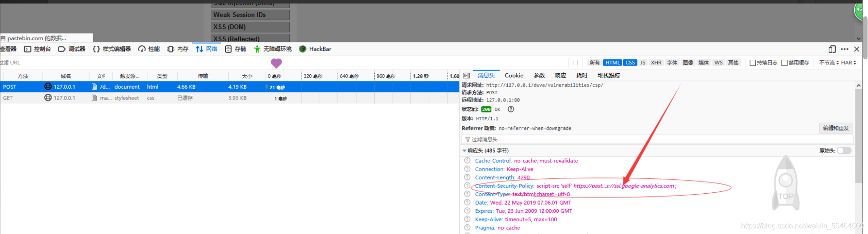Toggle the XHR request filter
Viewport: 868px width, 234px height.
point(656,62)
